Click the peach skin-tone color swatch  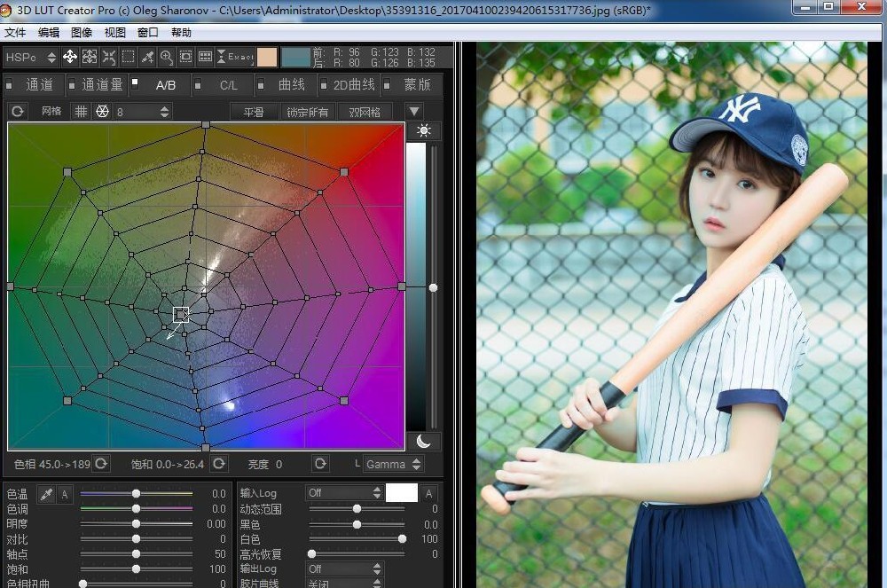click(x=267, y=58)
